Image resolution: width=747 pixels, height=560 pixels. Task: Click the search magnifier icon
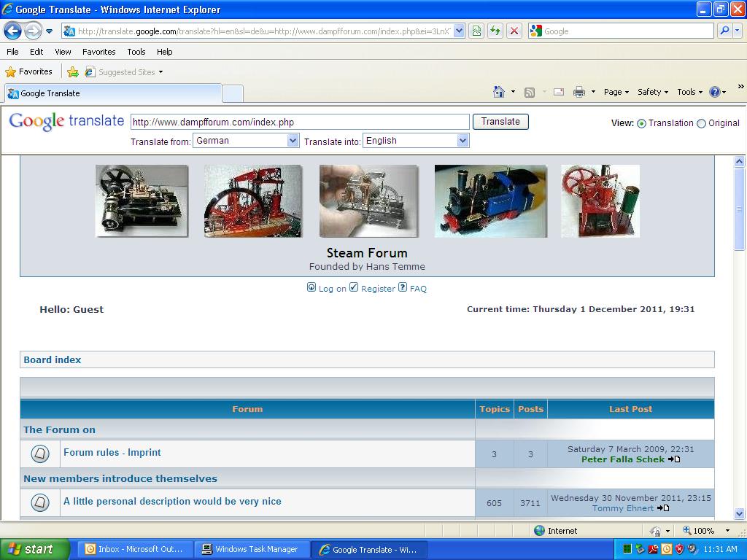[x=724, y=31]
